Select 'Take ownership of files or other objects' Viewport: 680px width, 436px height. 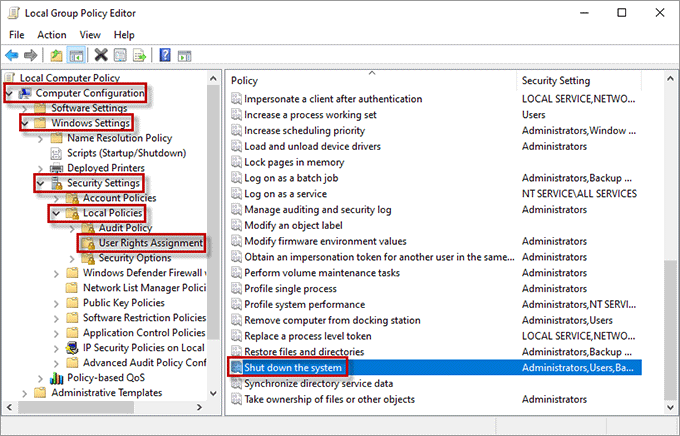point(330,400)
